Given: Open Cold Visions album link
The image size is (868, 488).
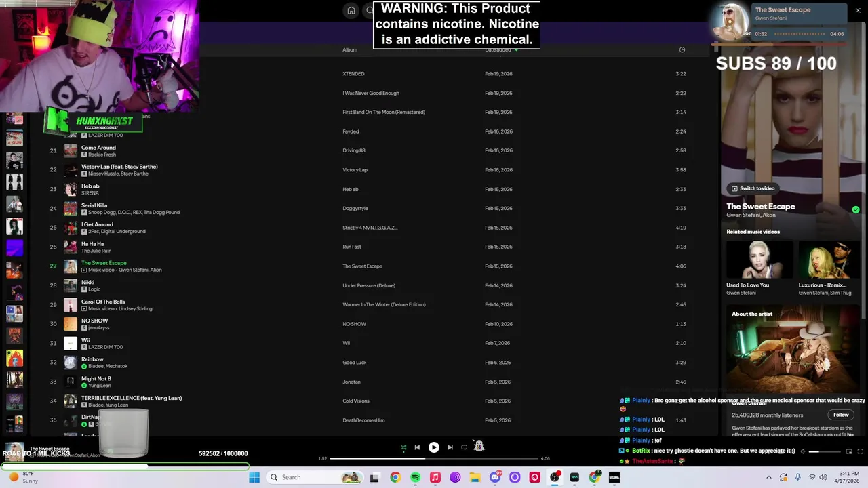Looking at the screenshot, I should click(x=356, y=401).
